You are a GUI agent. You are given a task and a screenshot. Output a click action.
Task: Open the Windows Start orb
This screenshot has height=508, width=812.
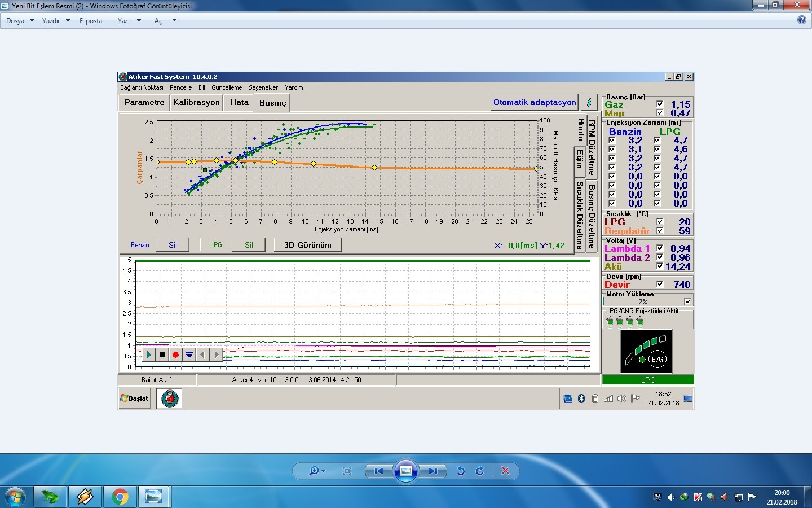click(14, 497)
